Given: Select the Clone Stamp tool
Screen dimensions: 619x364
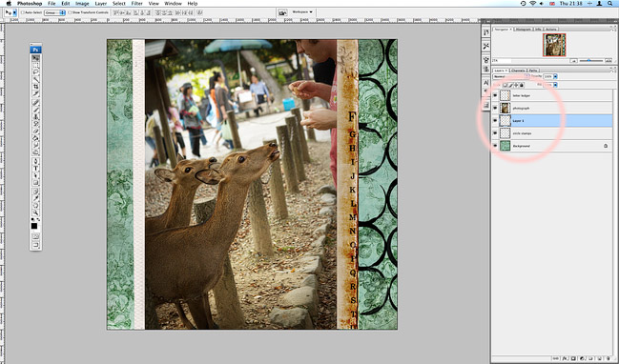Looking at the screenshot, I should tap(35, 117).
